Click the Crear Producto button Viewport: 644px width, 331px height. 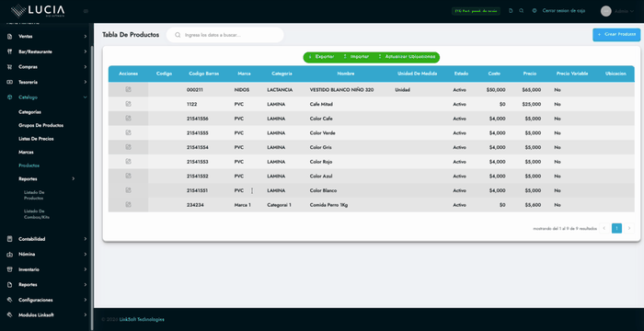[x=616, y=35]
